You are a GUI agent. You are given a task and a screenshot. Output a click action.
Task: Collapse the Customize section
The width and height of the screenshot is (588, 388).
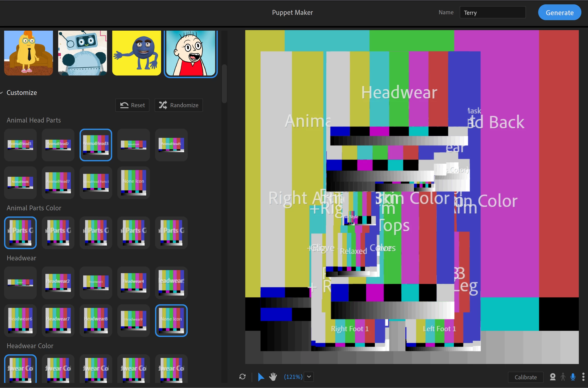(2, 93)
